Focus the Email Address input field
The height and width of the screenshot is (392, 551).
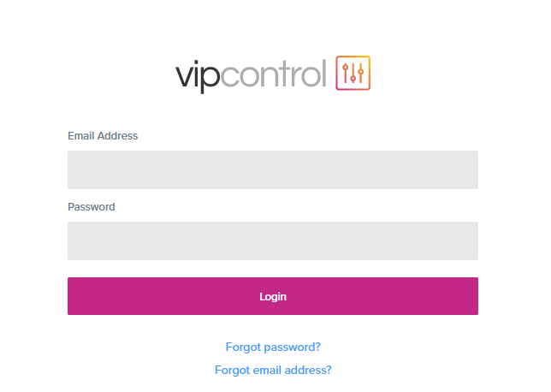[x=273, y=169]
